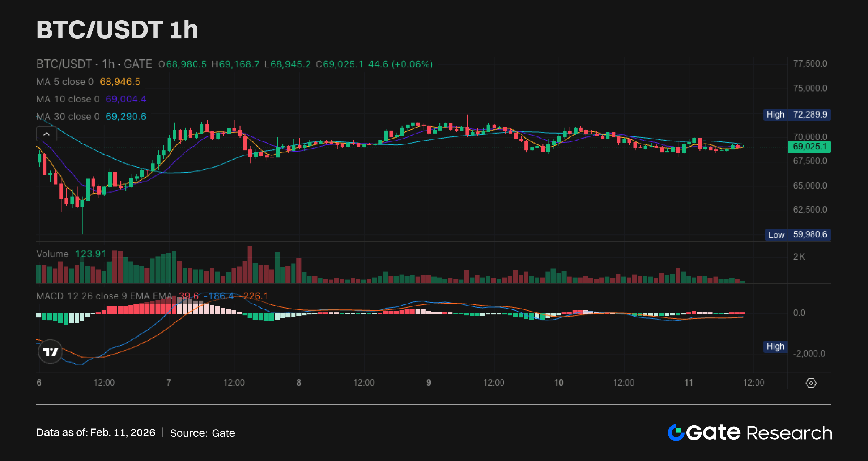Screen dimensions: 868x461
Task: Click the Low 59,980.6 price label
Action: [797, 235]
